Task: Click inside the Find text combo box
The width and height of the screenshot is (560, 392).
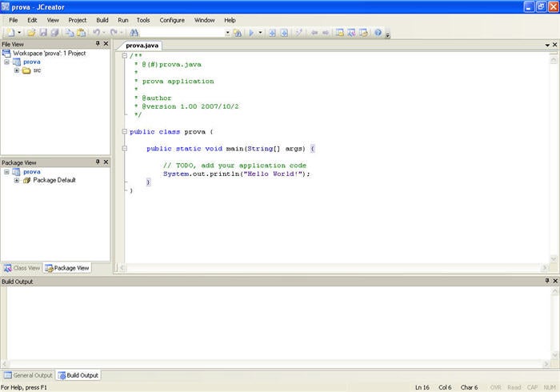Action: 182,33
